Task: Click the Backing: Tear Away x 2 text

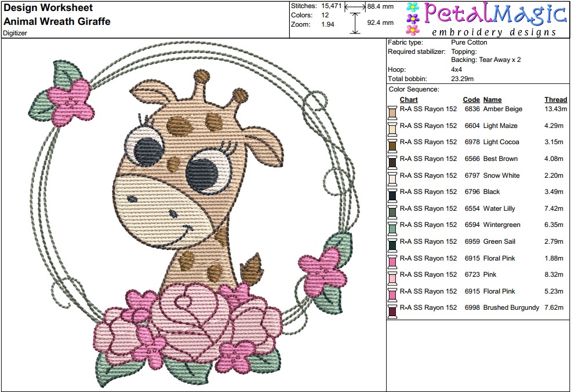Action: [486, 60]
